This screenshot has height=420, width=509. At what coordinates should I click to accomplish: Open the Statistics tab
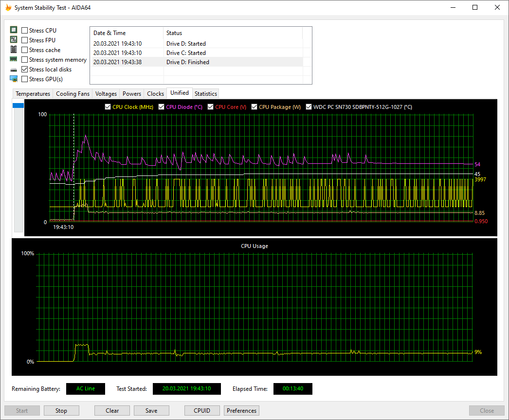coord(205,94)
